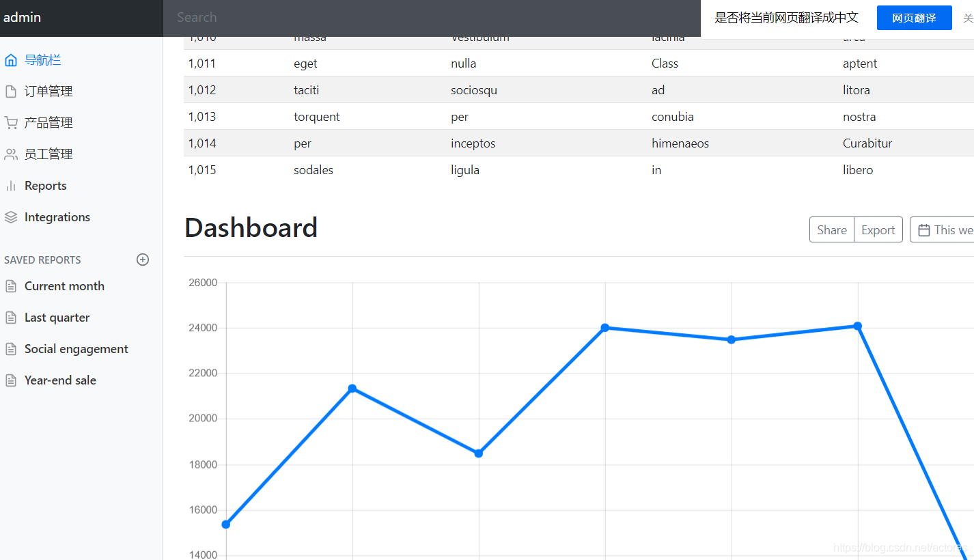The image size is (974, 560).
Task: Click table cell 1,011
Action: click(202, 64)
